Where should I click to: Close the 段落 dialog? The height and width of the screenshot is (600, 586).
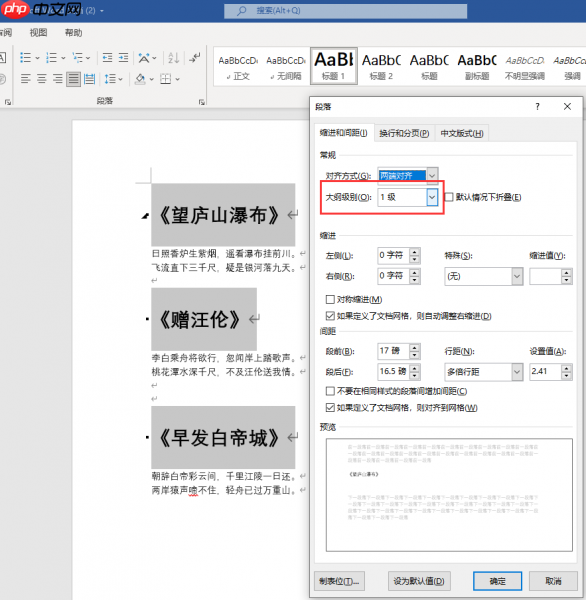pyautogui.click(x=567, y=107)
